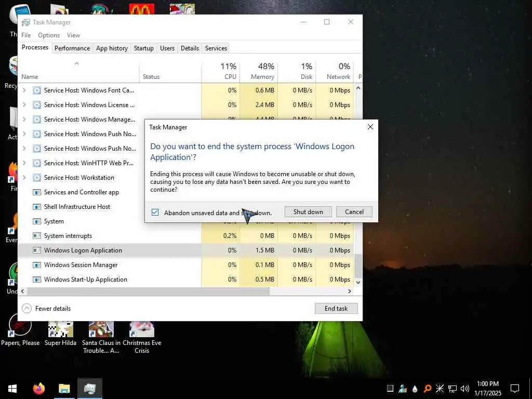Uncheck Abandon unsaved data and shut down
This screenshot has height=399, width=532.
click(x=155, y=212)
